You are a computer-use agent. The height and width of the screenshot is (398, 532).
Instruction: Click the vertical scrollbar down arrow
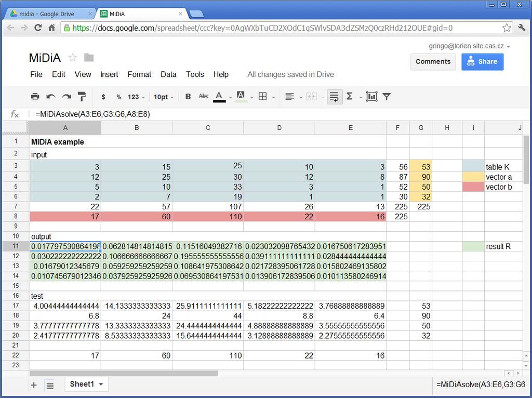pos(526,366)
